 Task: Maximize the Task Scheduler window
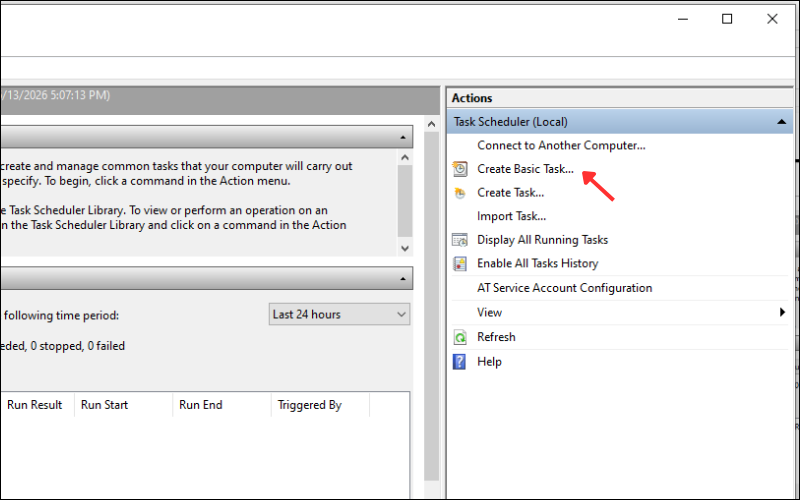pos(727,19)
